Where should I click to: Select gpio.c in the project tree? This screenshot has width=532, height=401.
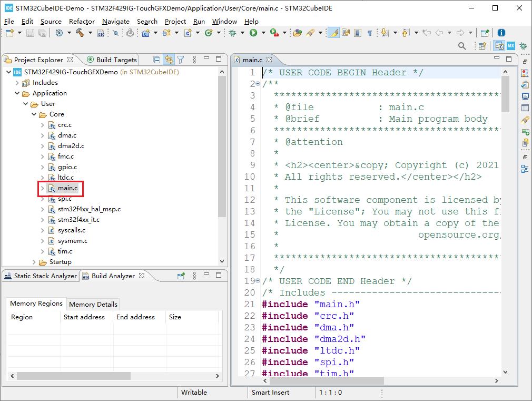click(x=67, y=167)
